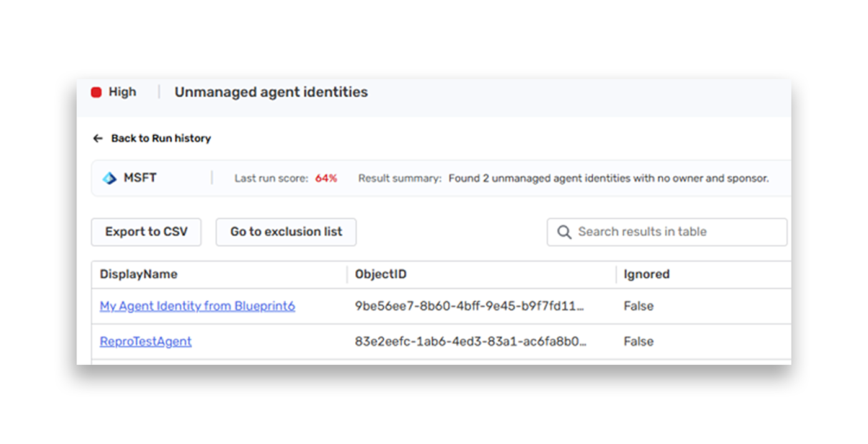Click the magnifier search icon
The image size is (868, 444).
pyautogui.click(x=564, y=232)
